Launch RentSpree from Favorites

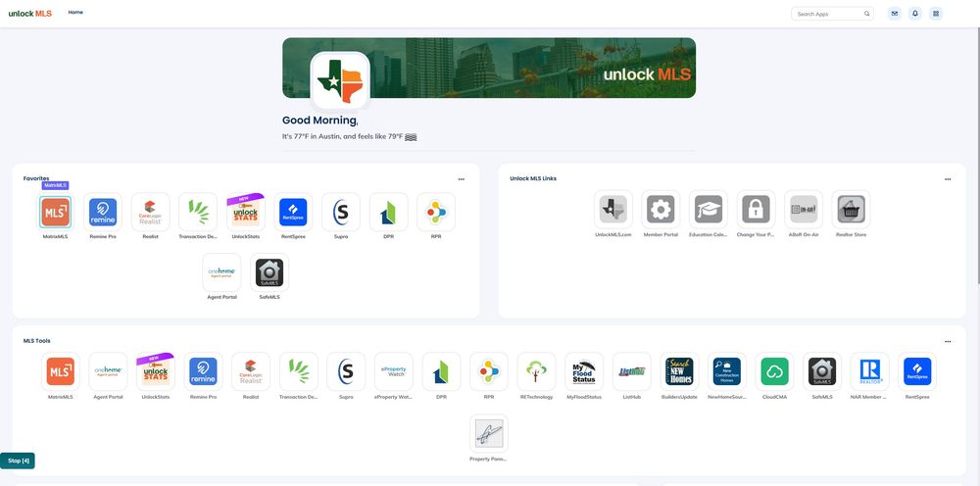(293, 212)
